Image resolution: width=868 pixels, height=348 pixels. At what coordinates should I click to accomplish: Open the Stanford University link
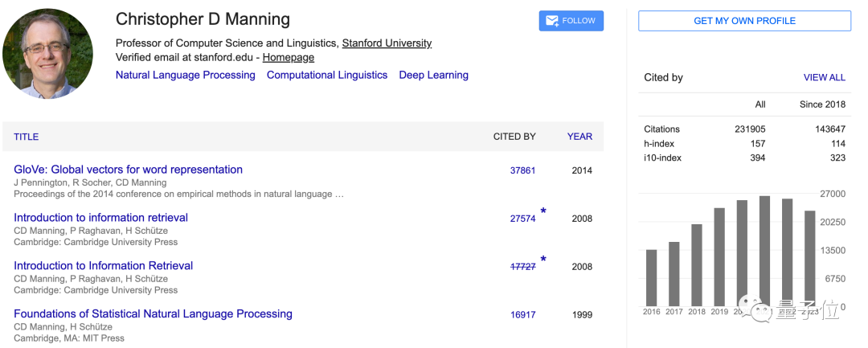pos(387,43)
